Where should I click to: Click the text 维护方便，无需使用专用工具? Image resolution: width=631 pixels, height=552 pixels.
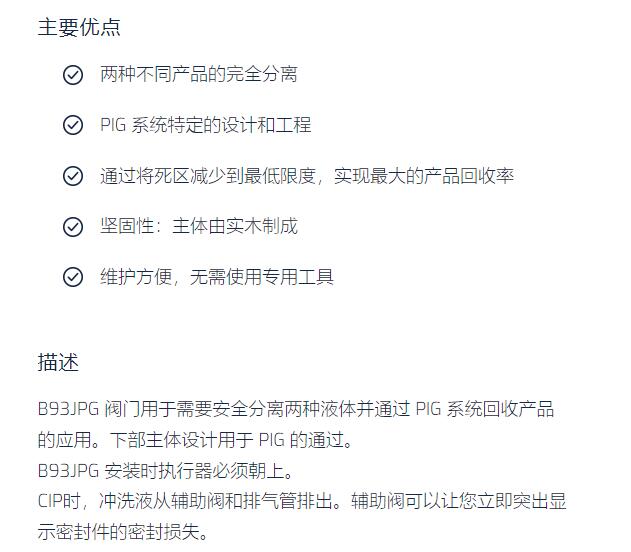217,277
